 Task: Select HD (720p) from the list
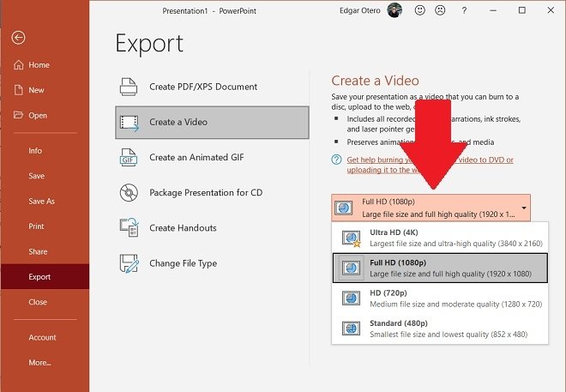(x=440, y=299)
